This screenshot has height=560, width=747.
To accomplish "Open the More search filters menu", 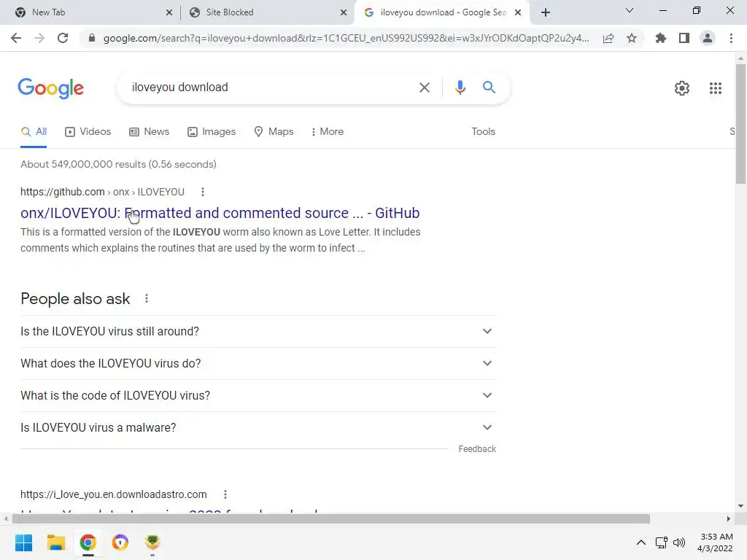I will click(x=327, y=131).
